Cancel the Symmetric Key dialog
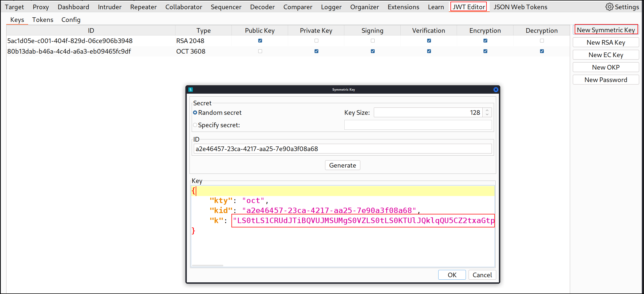Screen dimensions: 644x294 [482, 275]
